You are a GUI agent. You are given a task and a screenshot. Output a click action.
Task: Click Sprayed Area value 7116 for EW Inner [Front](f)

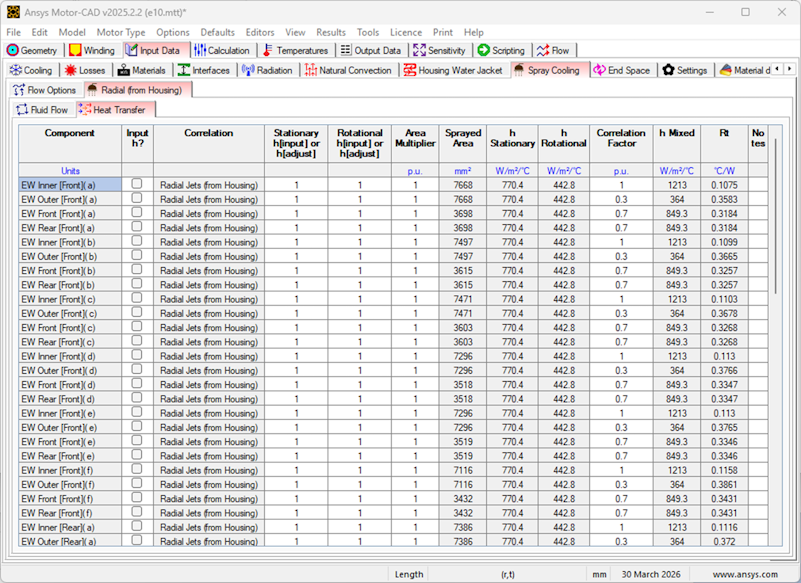point(463,470)
